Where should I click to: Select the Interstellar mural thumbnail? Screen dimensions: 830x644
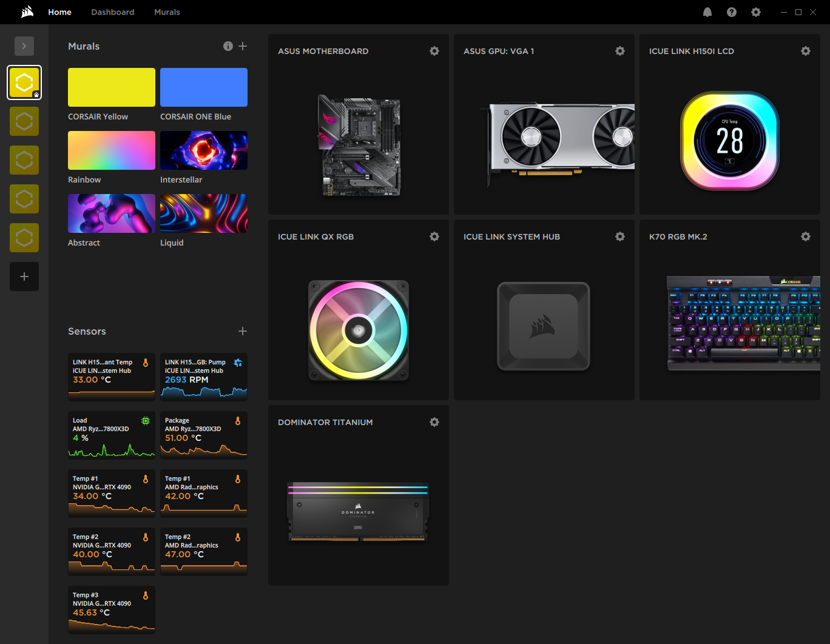204,150
